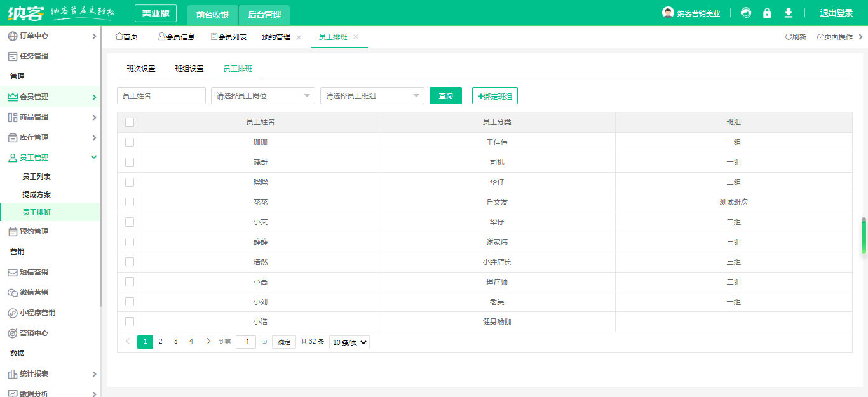Image resolution: width=868 pixels, height=397 pixels.
Task: Open the 请选择员工班组 dropdown
Action: [372, 96]
